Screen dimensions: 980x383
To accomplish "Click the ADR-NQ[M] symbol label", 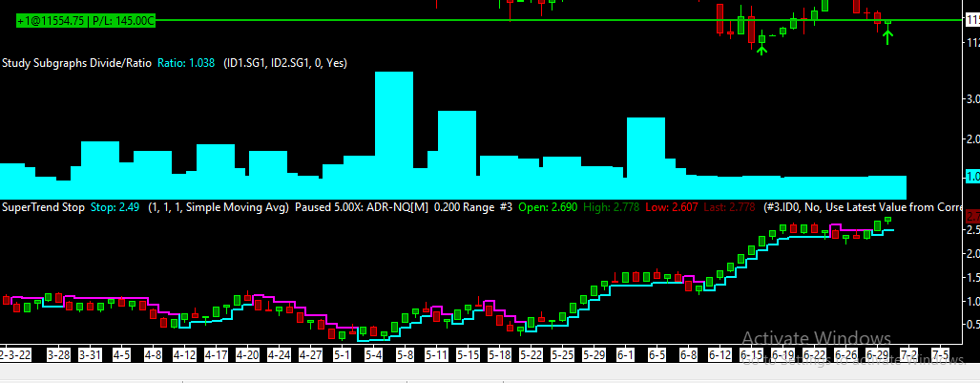I will tap(396, 207).
